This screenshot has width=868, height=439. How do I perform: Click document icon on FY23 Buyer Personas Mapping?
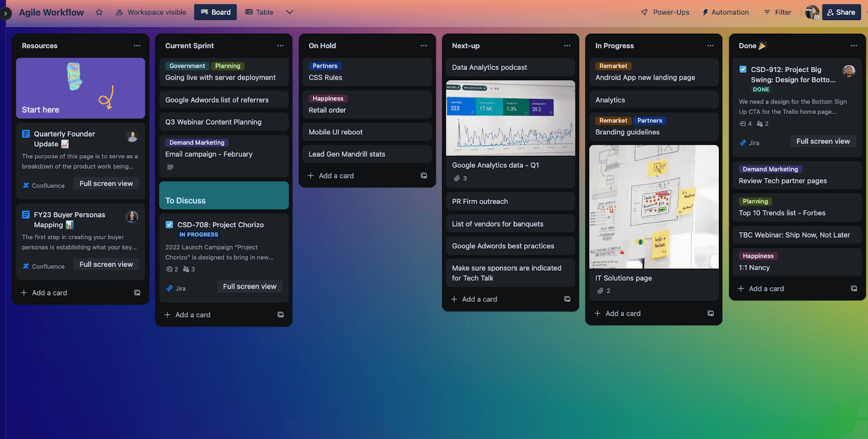pos(26,214)
